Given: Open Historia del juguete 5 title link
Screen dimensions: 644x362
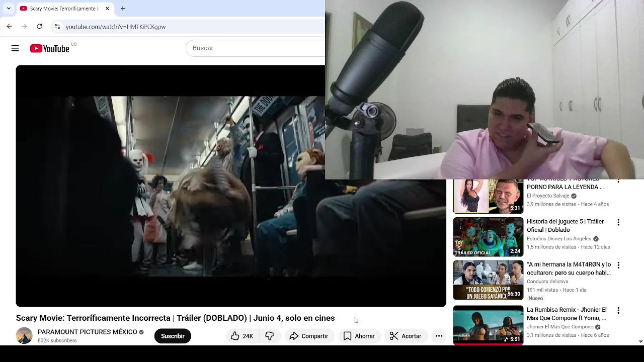Looking at the screenshot, I should coord(565,225).
